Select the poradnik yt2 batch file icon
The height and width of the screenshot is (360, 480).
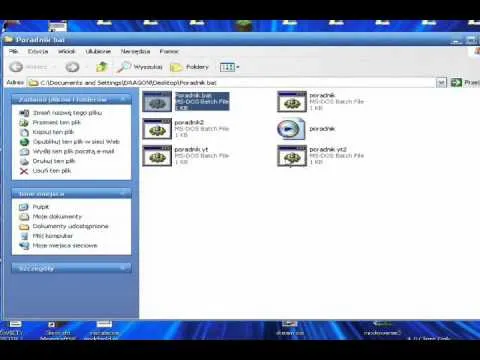[x=292, y=156]
